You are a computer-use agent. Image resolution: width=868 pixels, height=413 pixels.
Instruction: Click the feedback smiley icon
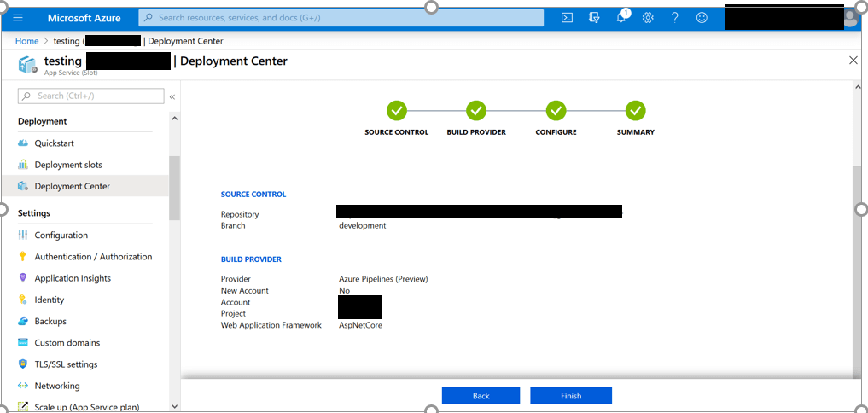click(702, 18)
